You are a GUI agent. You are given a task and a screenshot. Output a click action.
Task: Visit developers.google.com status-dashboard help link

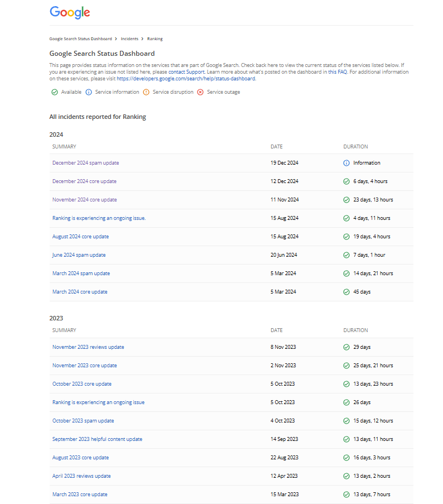(x=186, y=79)
